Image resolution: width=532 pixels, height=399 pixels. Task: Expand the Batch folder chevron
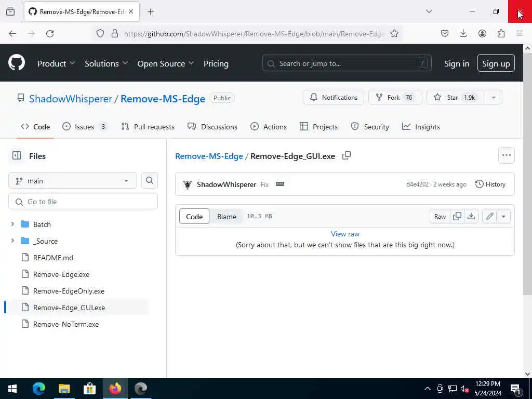(12, 224)
